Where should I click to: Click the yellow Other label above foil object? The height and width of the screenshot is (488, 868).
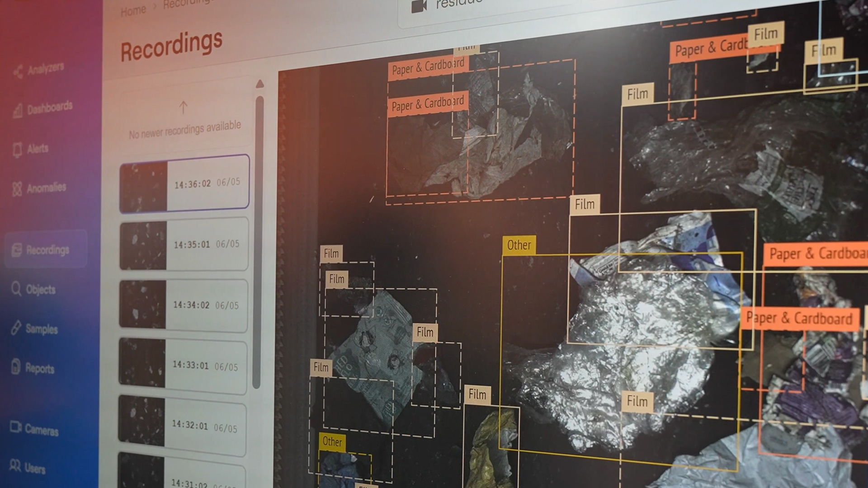click(519, 245)
